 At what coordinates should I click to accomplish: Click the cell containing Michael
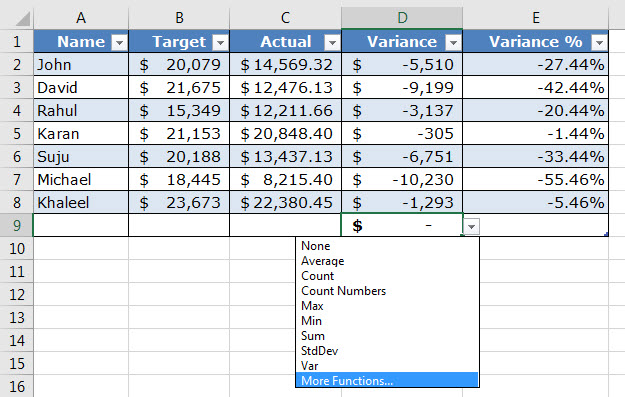(x=81, y=179)
